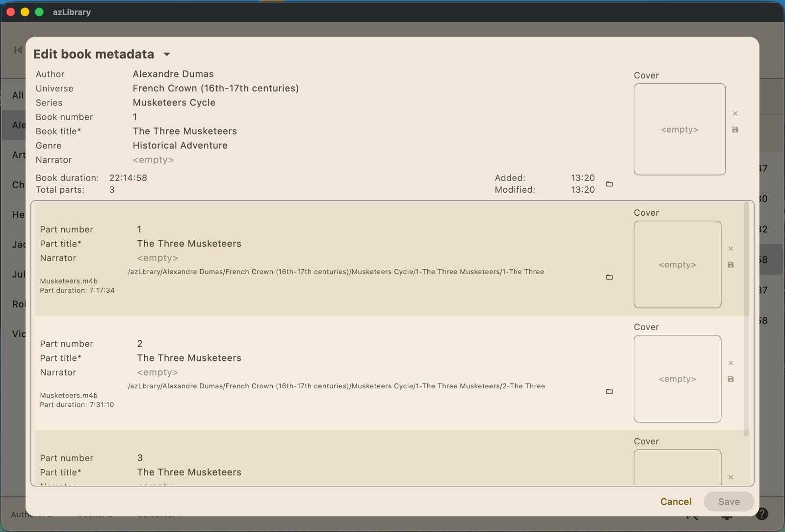Open help question mark icon in main window
The image size is (785, 532).
click(761, 514)
